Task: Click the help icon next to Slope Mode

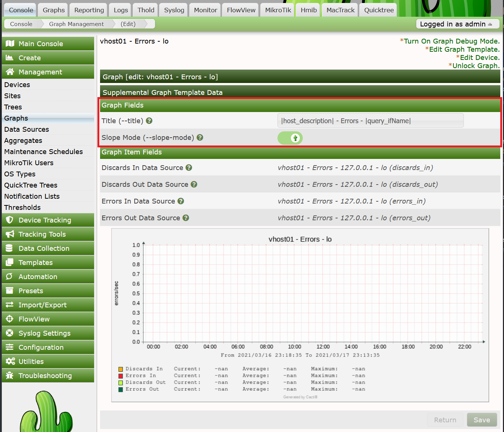Action: pos(200,137)
